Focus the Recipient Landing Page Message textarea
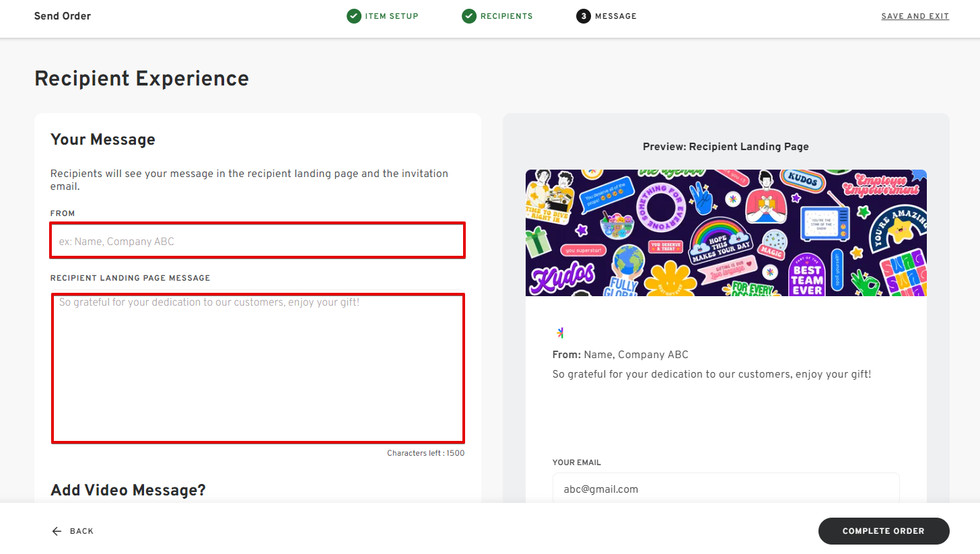The height and width of the screenshot is (554, 980). pyautogui.click(x=257, y=368)
